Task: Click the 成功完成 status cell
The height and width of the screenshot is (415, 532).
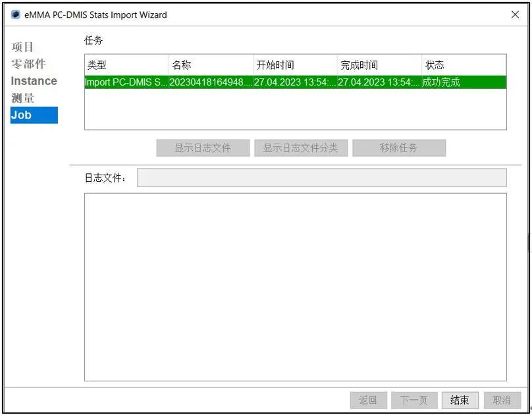Action: coord(464,82)
